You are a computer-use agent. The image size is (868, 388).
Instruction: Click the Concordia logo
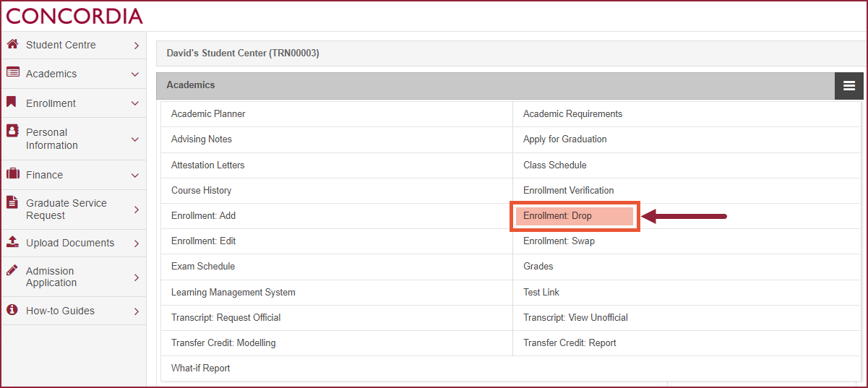pyautogui.click(x=74, y=16)
